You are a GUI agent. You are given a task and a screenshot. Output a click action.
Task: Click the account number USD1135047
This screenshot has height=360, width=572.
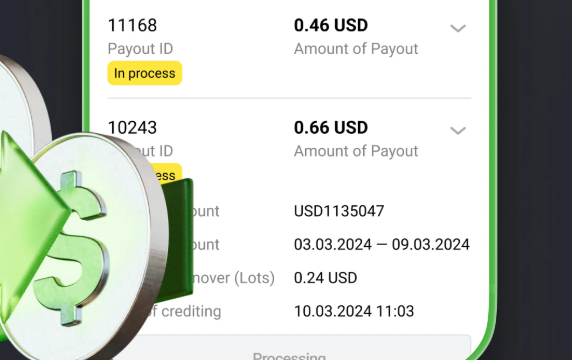[x=339, y=211]
